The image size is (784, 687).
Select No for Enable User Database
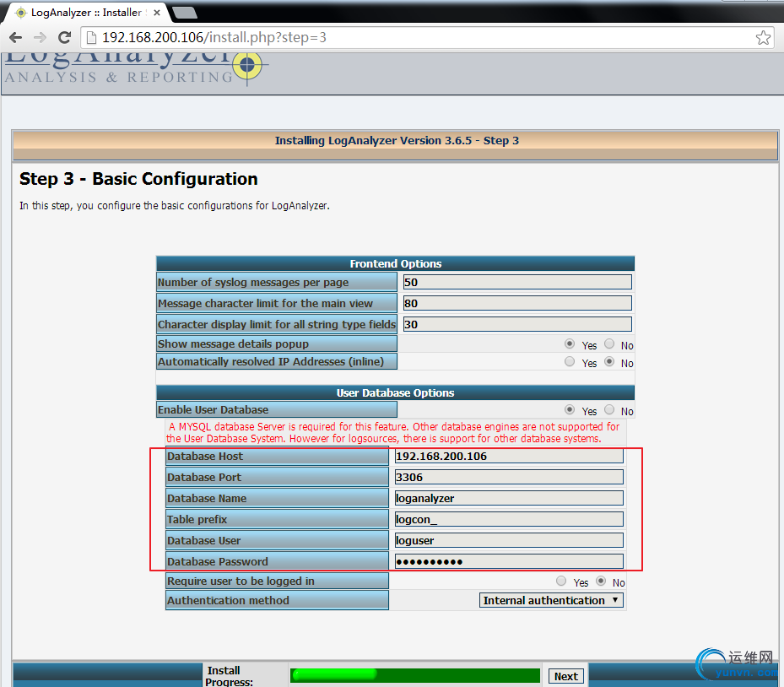pyautogui.click(x=609, y=409)
